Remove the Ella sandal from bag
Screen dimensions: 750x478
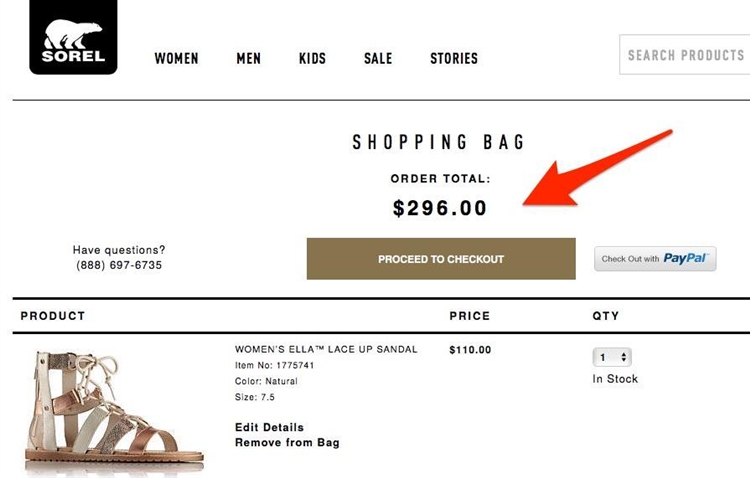[287, 443]
